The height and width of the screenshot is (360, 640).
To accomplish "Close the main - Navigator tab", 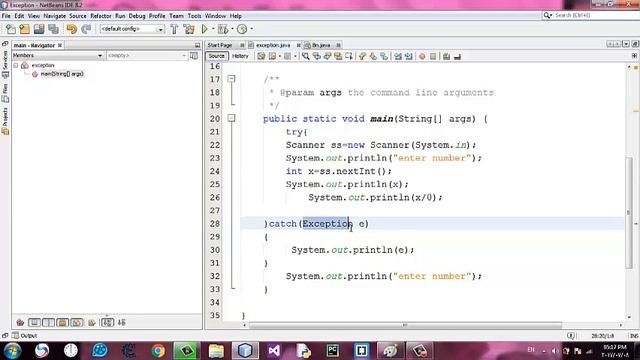I will click(60, 45).
